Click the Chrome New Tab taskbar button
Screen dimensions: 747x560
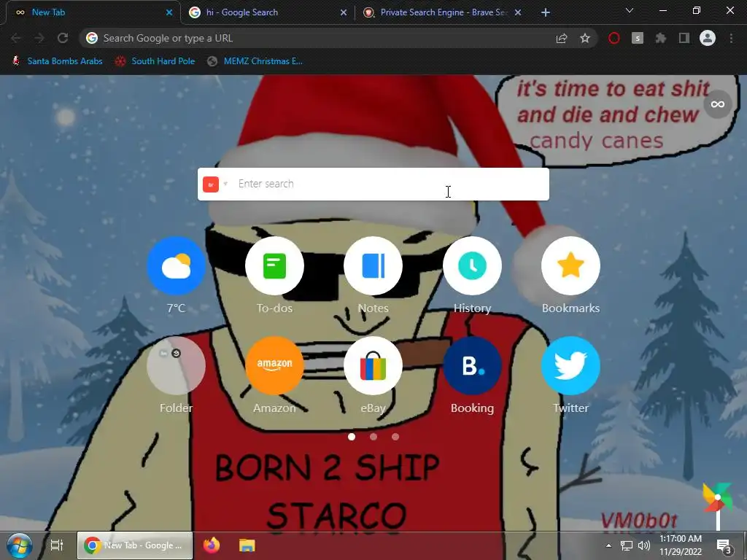[x=135, y=545]
